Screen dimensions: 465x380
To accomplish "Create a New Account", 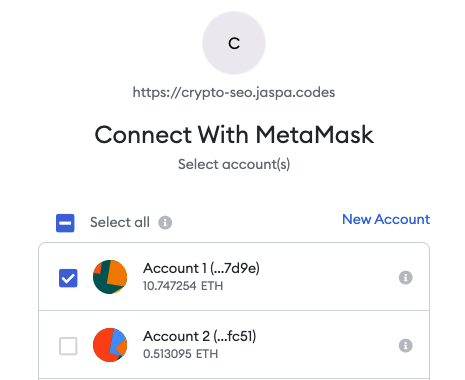I will [386, 219].
